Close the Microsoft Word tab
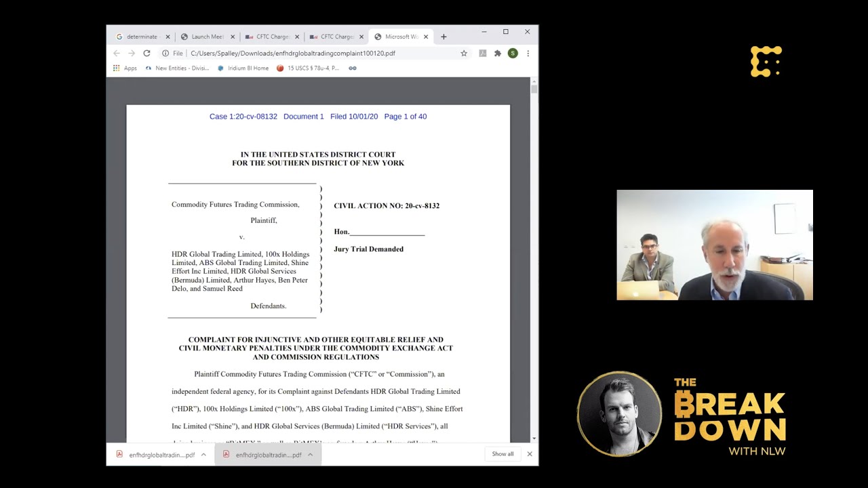The image size is (868, 488). [426, 37]
